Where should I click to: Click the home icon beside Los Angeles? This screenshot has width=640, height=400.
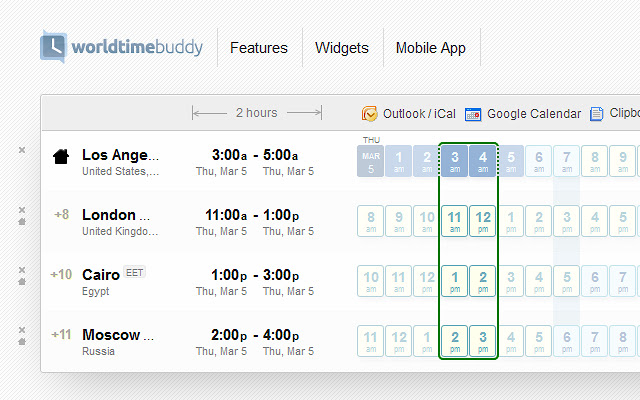click(61, 156)
